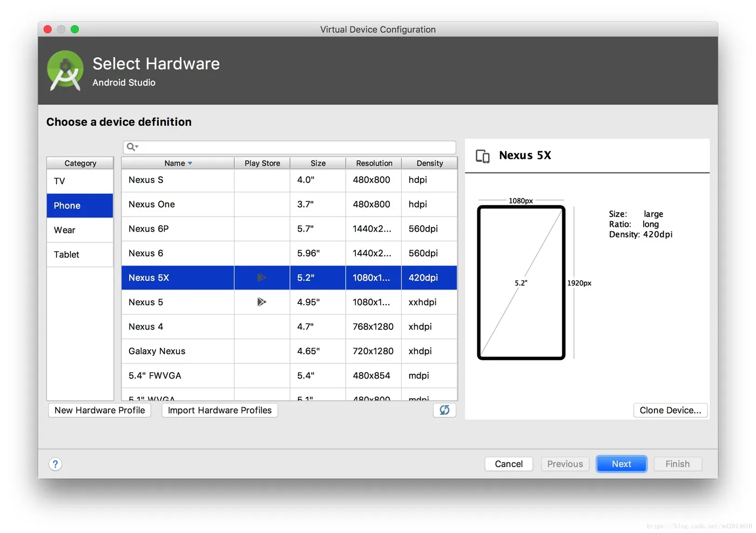Select the Tablet category
The image size is (756, 533).
80,254
